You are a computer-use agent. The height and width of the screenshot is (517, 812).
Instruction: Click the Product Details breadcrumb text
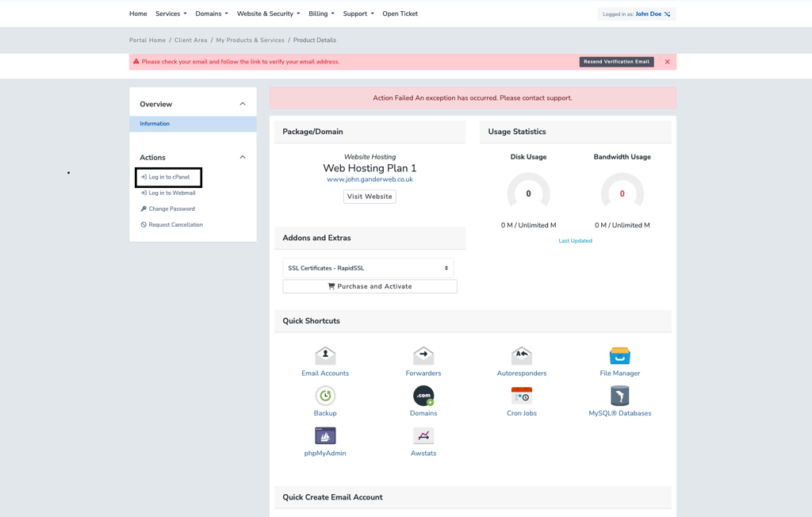pos(315,40)
